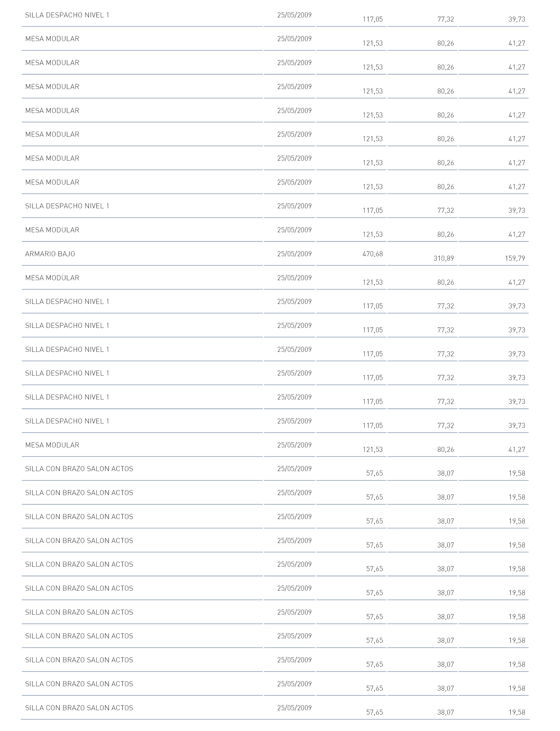Click the 38,07 value in the bottom row
This screenshot has width=560, height=731.
click(x=446, y=712)
